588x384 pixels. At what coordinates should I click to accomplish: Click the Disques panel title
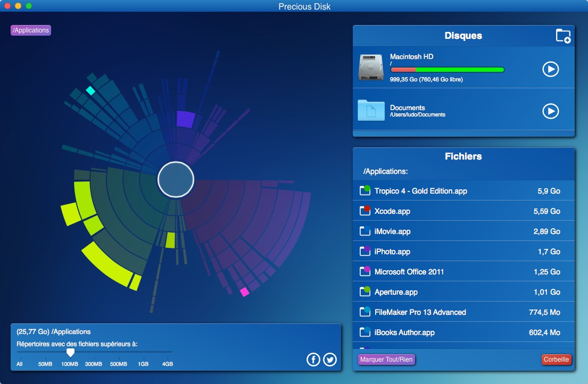tap(463, 36)
